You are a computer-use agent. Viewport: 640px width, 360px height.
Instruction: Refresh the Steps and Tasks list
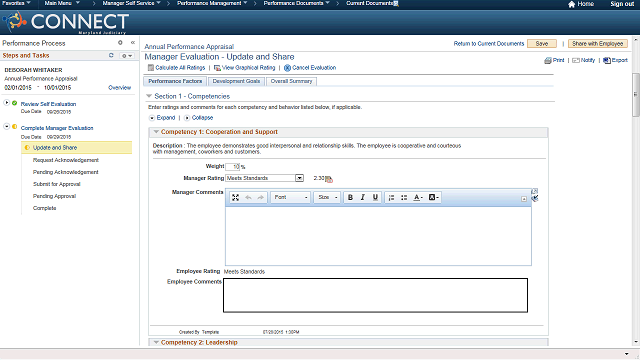[111, 55]
